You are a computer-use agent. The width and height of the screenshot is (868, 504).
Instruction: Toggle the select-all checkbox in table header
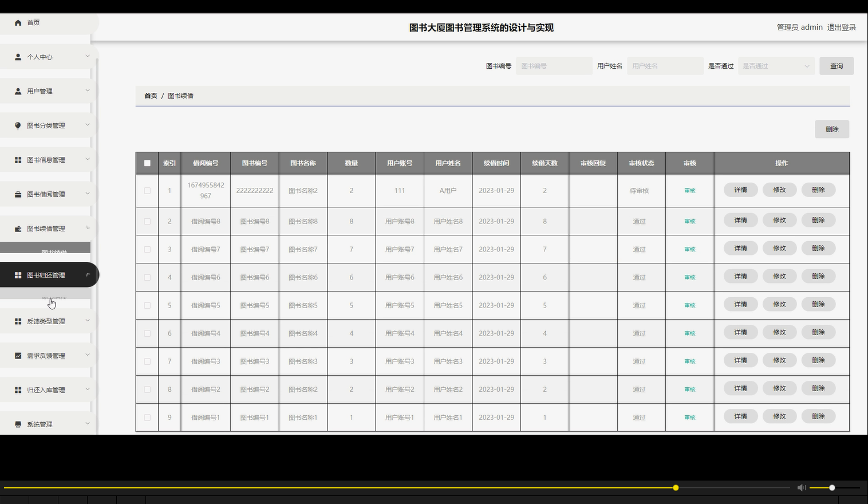pyautogui.click(x=147, y=163)
